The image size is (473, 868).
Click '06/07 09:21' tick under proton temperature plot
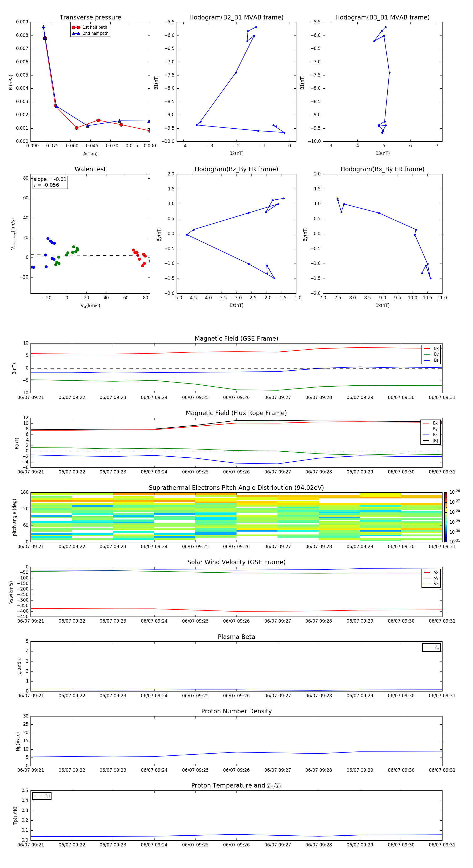(31, 845)
